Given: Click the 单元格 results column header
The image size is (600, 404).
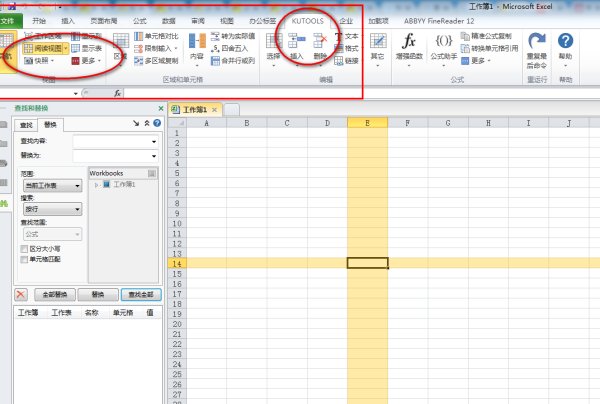Looking at the screenshot, I should click(123, 313).
